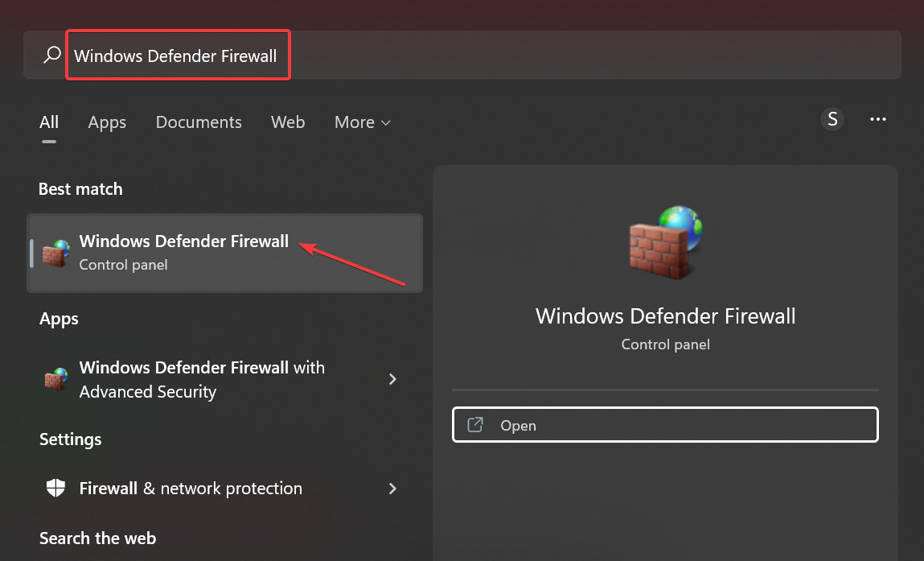Image resolution: width=924 pixels, height=561 pixels.
Task: Expand arrow for Firewall & network protection
Action: pyautogui.click(x=392, y=489)
